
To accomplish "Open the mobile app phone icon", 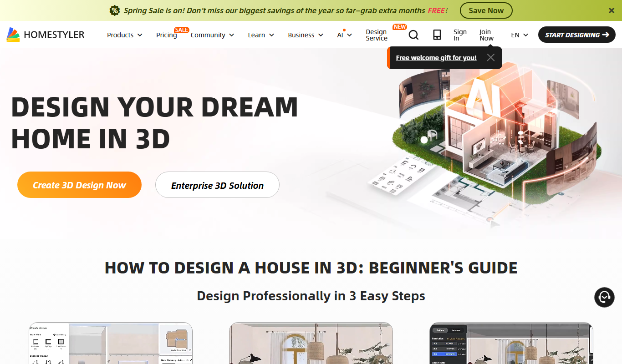I will [437, 35].
